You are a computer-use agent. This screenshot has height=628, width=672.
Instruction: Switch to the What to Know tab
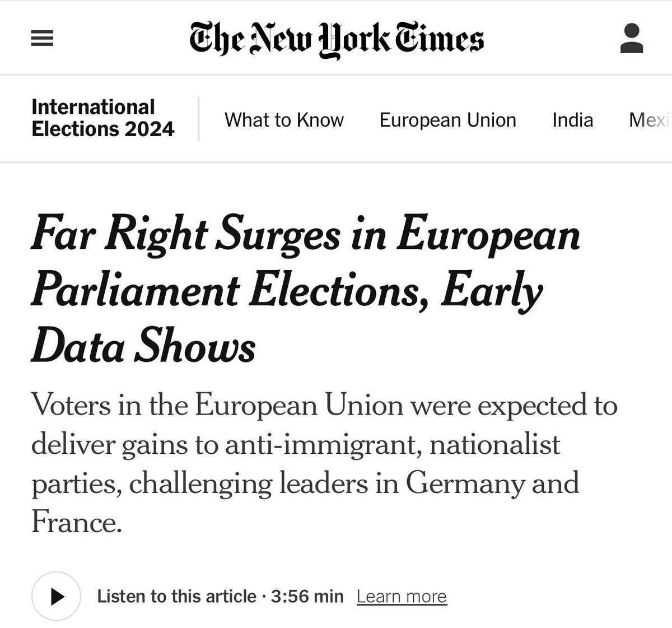tap(284, 120)
